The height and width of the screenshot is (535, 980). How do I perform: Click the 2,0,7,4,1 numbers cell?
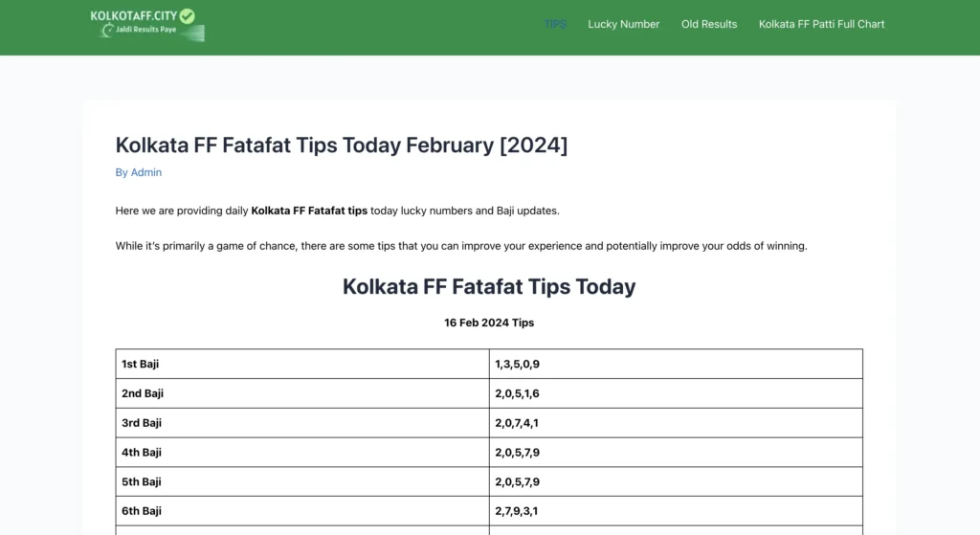(x=517, y=423)
